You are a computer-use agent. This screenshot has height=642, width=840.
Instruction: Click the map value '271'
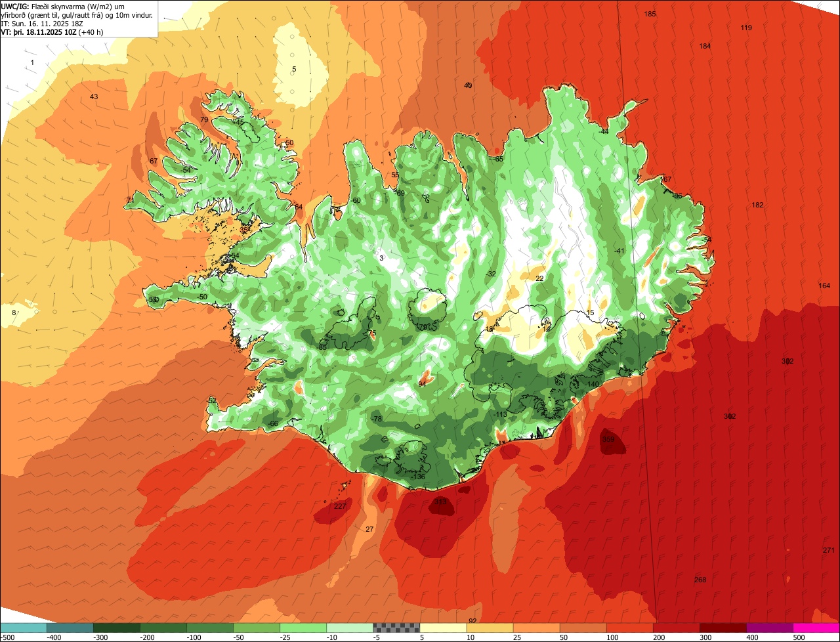coord(828,550)
